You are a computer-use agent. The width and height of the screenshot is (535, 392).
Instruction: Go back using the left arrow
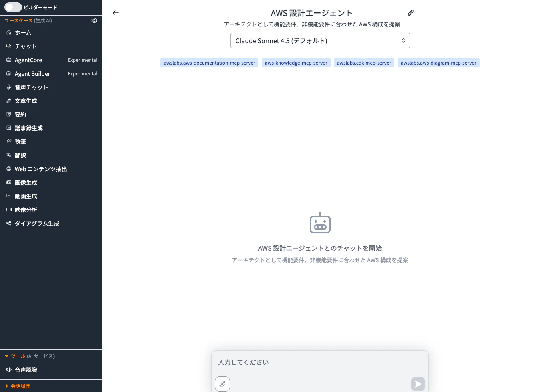[116, 13]
